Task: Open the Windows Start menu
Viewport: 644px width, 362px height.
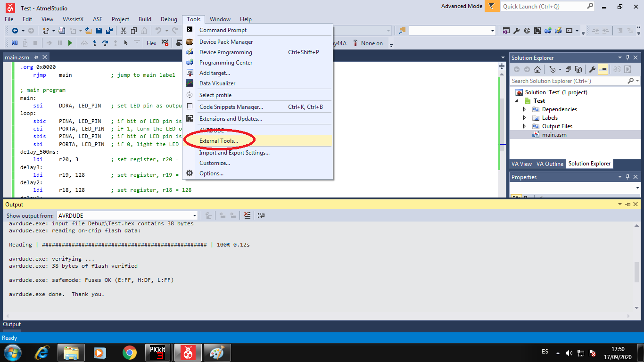Action: [12, 352]
